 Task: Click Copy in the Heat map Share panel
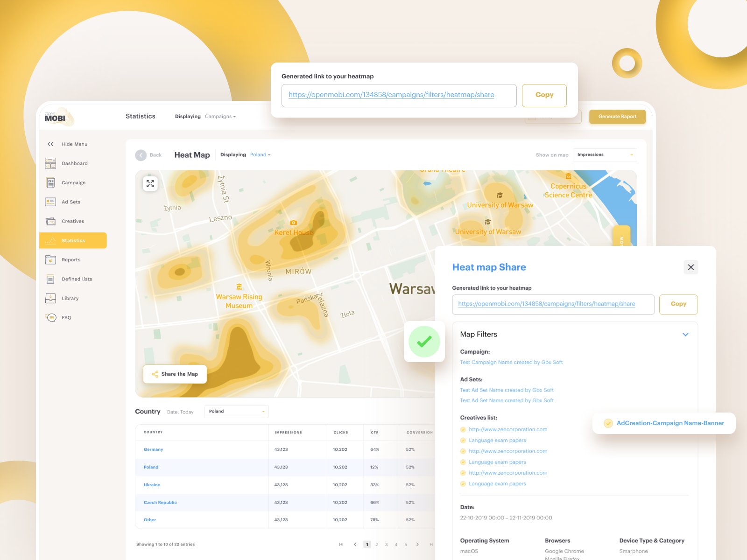click(x=678, y=304)
